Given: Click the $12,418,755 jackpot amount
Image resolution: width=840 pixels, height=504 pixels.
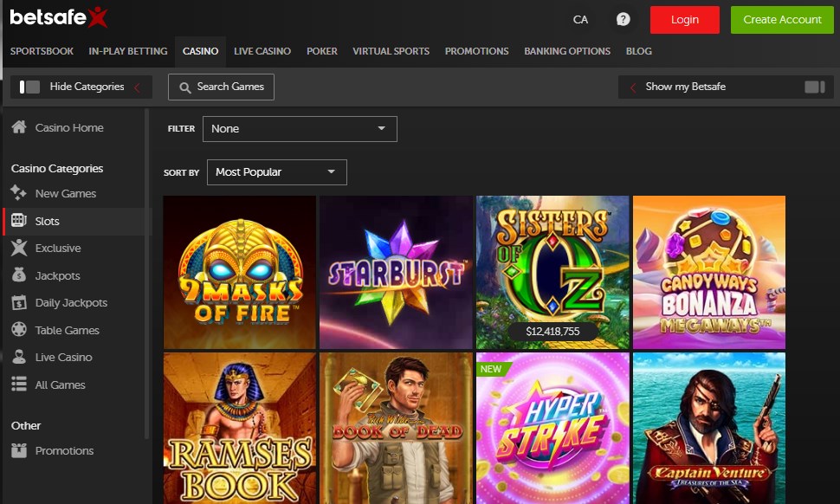Looking at the screenshot, I should pos(552,331).
